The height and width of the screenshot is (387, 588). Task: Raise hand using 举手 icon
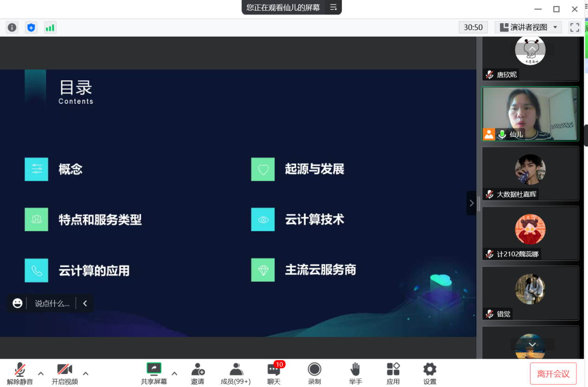point(355,373)
